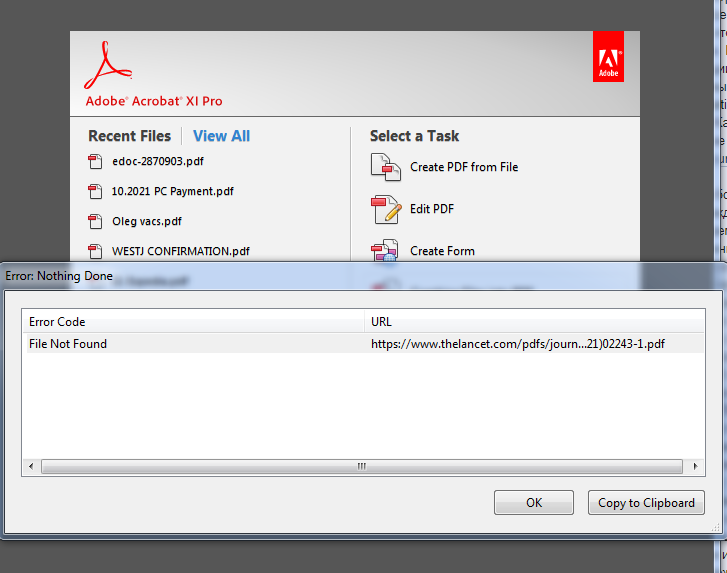Choose the Create PDF from File task
Viewport: 727px width, 573px height.
pyautogui.click(x=464, y=167)
